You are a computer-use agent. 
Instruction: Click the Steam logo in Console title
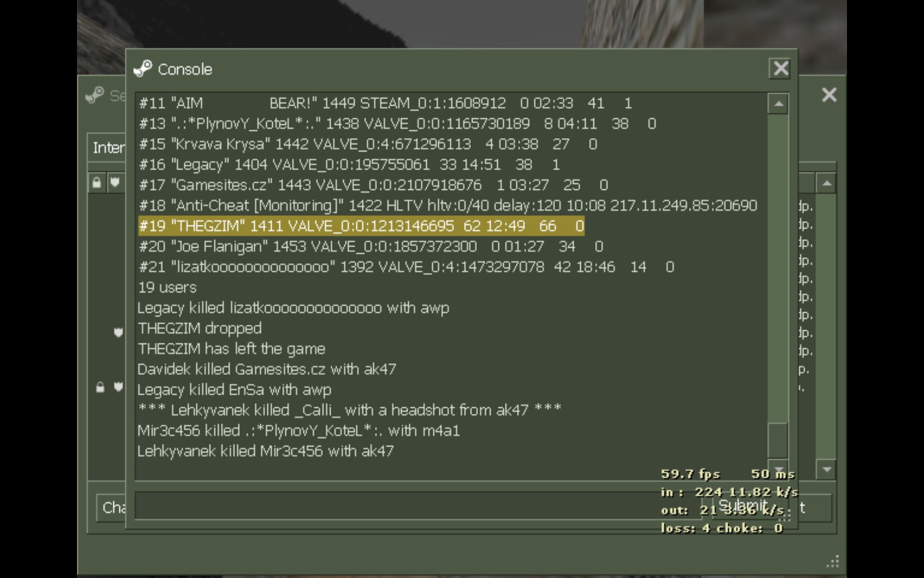pos(143,69)
